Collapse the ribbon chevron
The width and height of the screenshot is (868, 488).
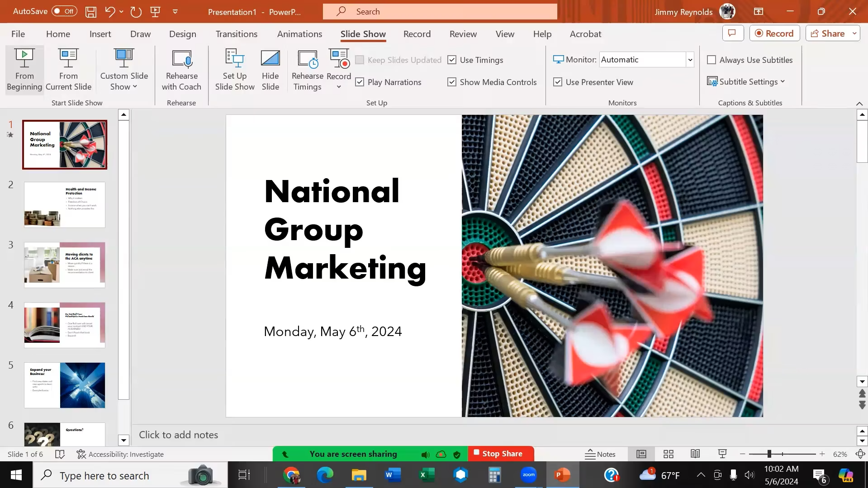coord(859,104)
